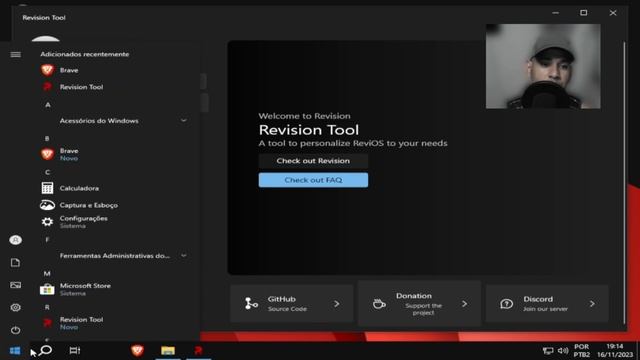Click the Revision Tool window scrollbar
Viewport: 640px width, 360px height.
tap(624, 182)
